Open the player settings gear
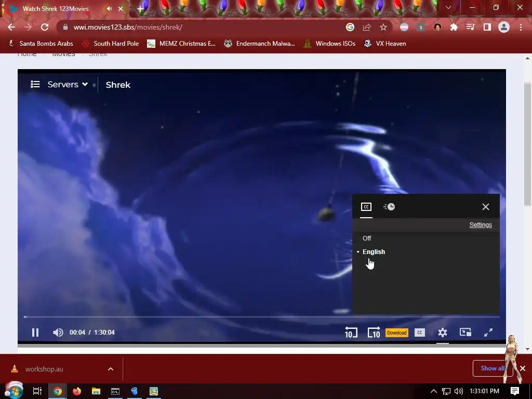 (x=443, y=332)
